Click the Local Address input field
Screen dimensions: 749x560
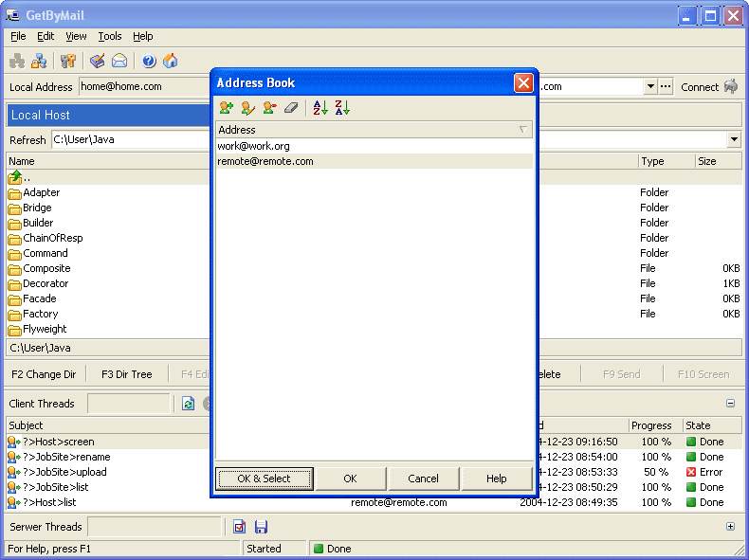point(145,86)
